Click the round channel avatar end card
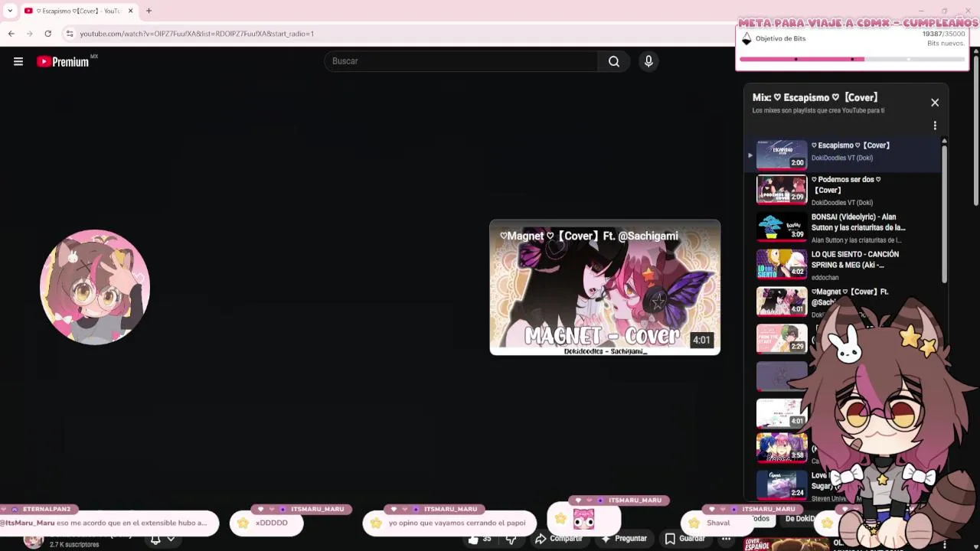Image resolution: width=980 pixels, height=551 pixels. click(95, 287)
